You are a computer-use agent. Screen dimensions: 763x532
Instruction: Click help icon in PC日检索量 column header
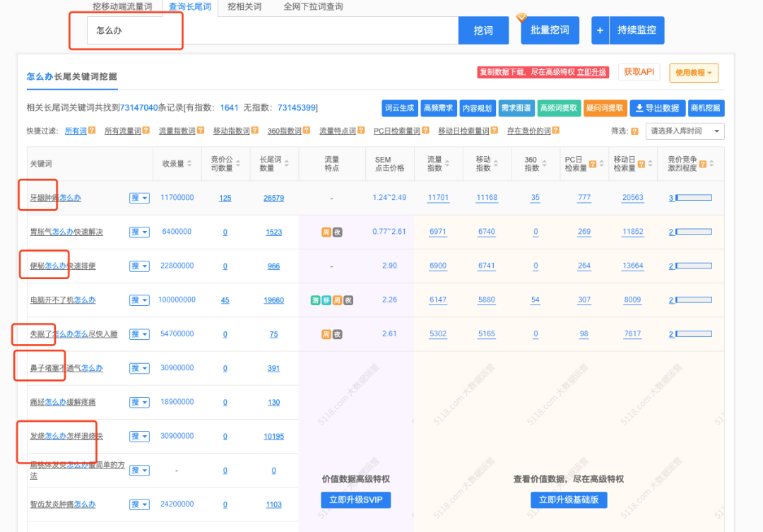(x=593, y=164)
